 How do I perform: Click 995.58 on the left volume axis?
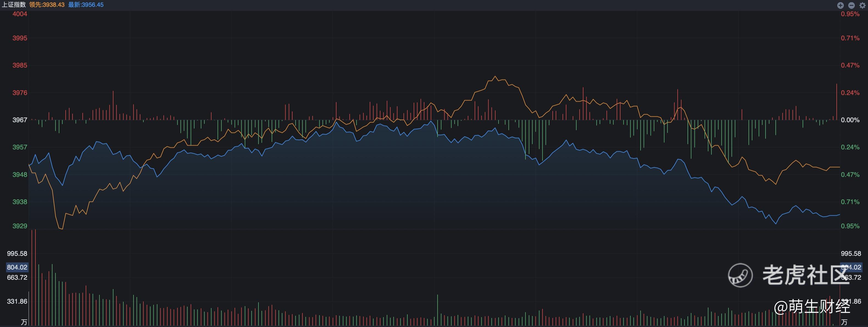click(x=17, y=254)
